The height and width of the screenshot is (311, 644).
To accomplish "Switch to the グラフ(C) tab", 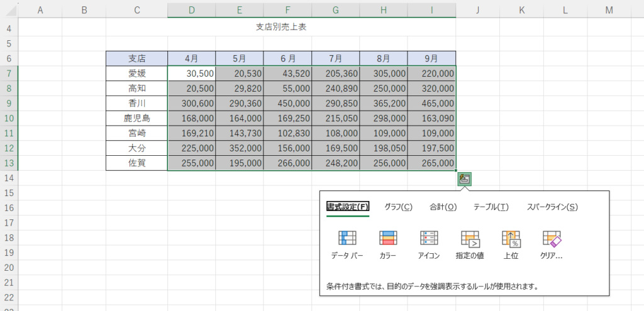I will click(398, 207).
